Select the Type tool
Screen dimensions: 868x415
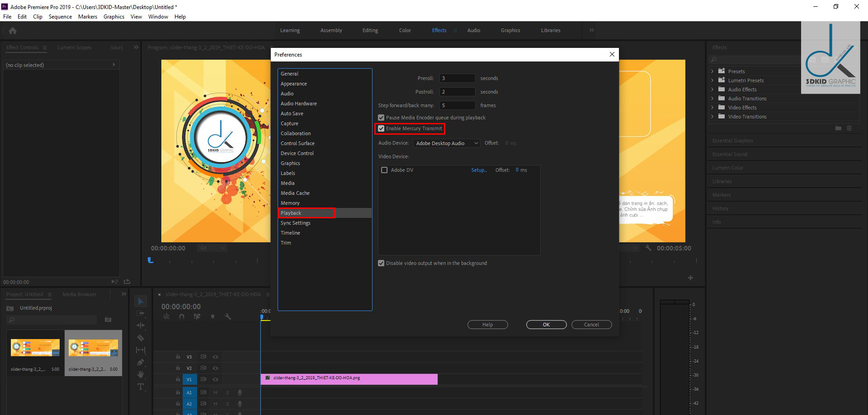coord(141,387)
